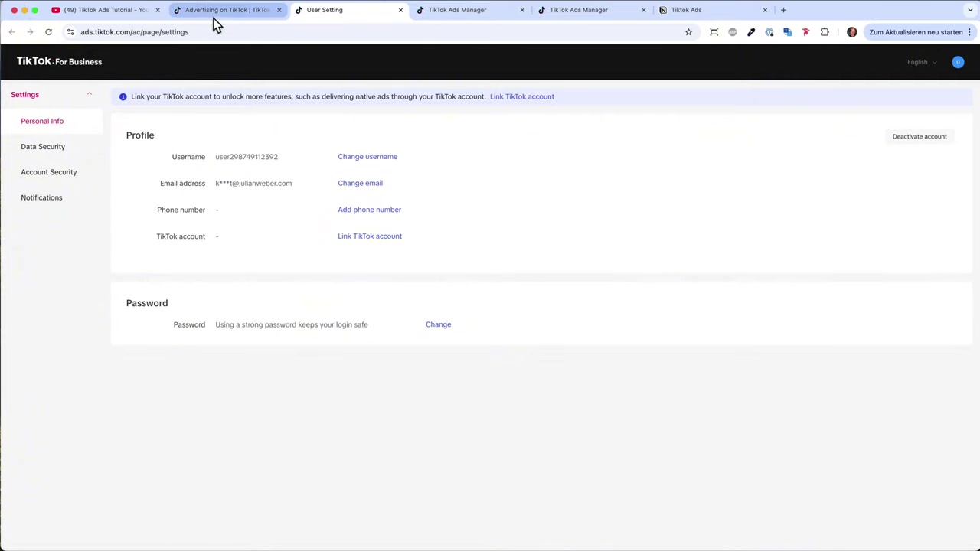The width and height of the screenshot is (980, 551).
Task: Click the Profile section heading
Action: (x=140, y=135)
